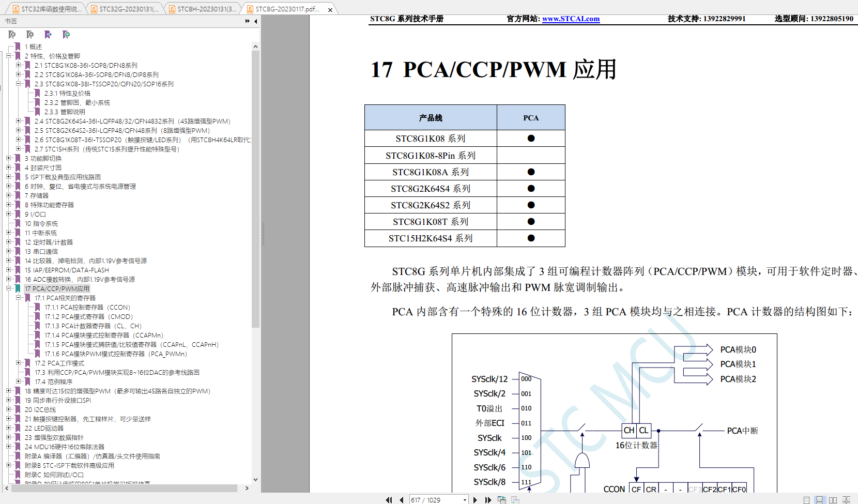Image resolution: width=858 pixels, height=504 pixels.
Task: Click the PDF icon on STC8H-20230131 tab
Action: 172,9
